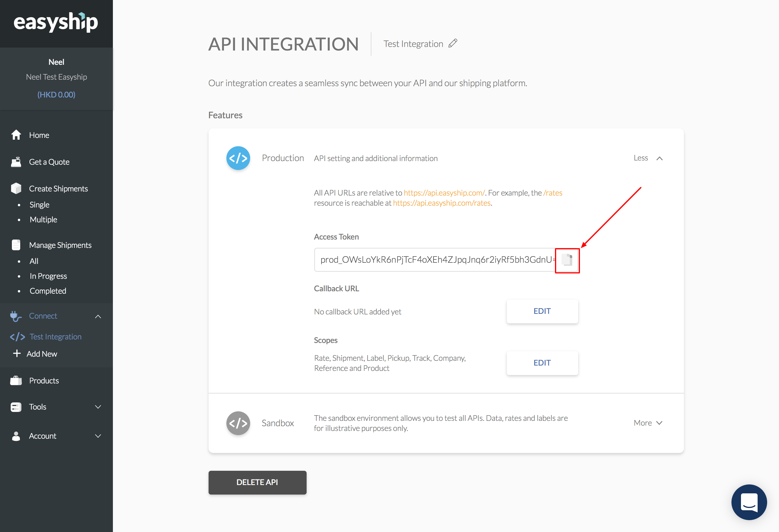Click the copy access token icon
Viewport: 779px width, 532px height.
tap(567, 260)
